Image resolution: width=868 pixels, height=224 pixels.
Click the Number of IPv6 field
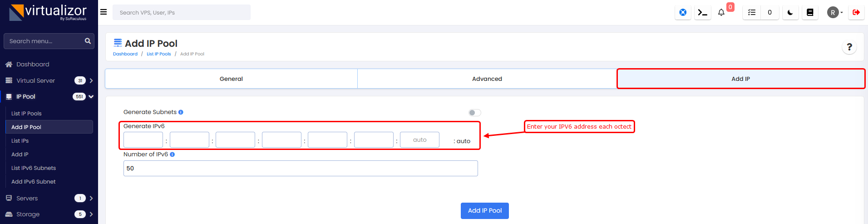(301, 169)
